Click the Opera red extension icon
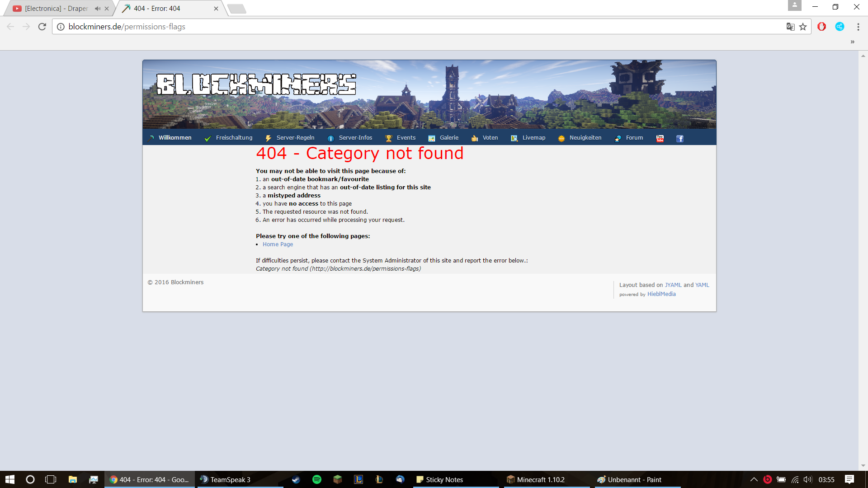The image size is (868, 488). (x=821, y=27)
